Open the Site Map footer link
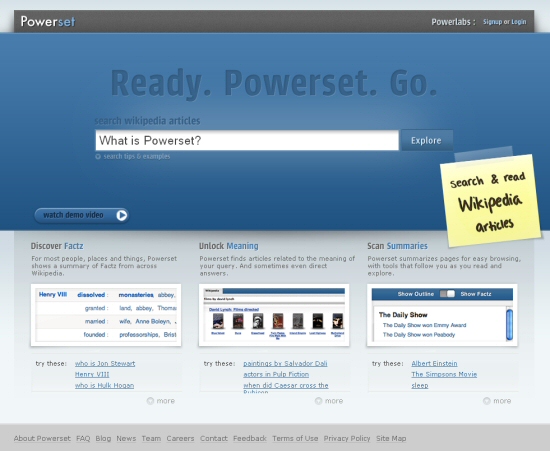The image size is (550, 451). click(x=391, y=438)
